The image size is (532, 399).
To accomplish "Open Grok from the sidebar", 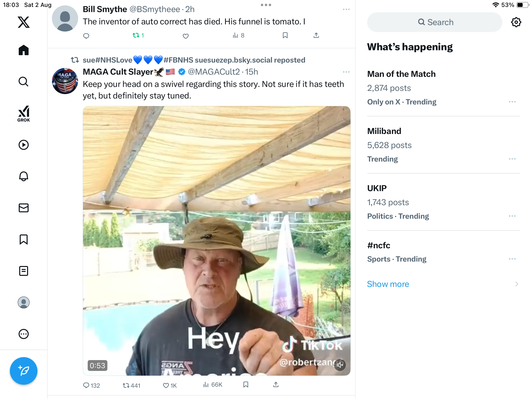I will pos(24,114).
